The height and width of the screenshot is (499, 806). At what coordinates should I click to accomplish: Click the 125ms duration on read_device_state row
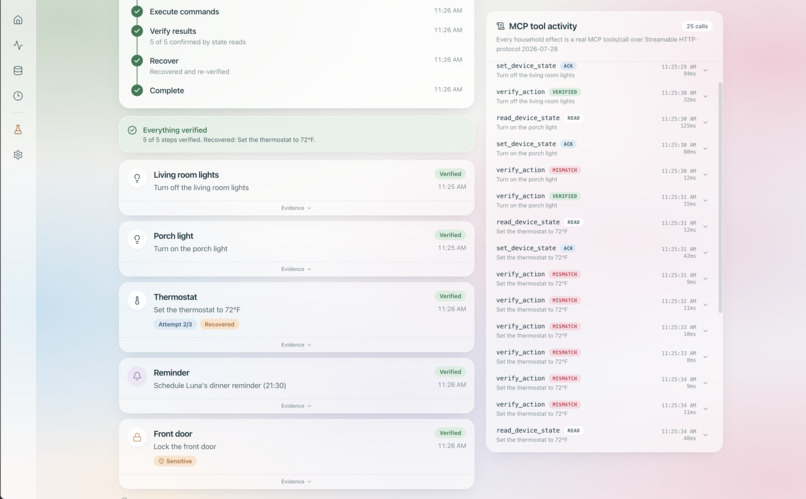pos(688,126)
